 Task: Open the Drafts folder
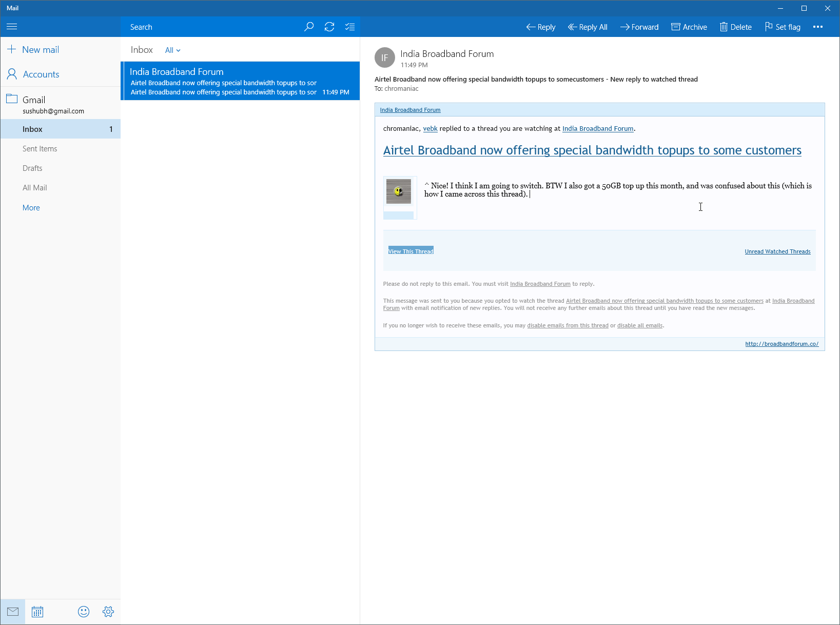pyautogui.click(x=32, y=168)
